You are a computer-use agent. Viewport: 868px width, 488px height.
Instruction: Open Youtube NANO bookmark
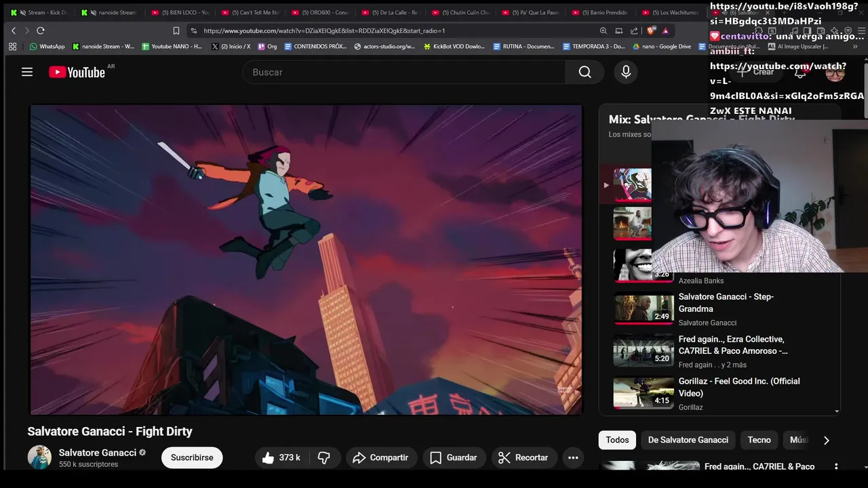click(172, 46)
